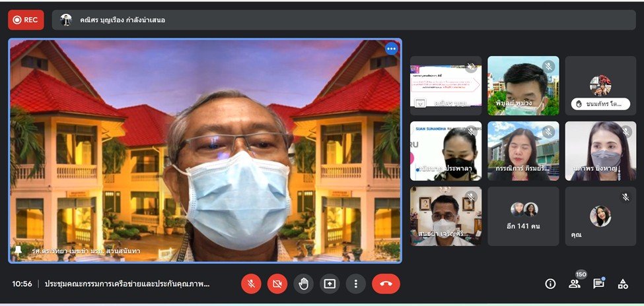Image resolution: width=644 pixels, height=306 pixels.
Task: Select the สมชยา participant video tile
Action: point(446,216)
